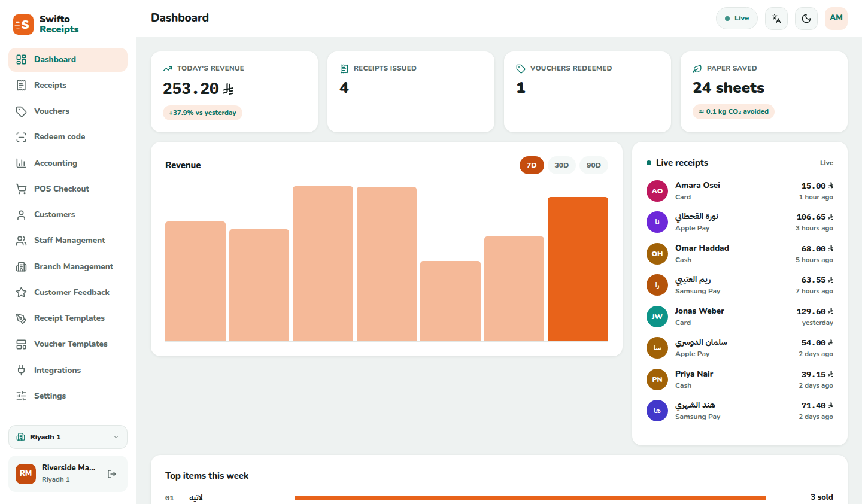The width and height of the screenshot is (862, 504).
Task: Select the 7D revenue range
Action: tap(532, 165)
